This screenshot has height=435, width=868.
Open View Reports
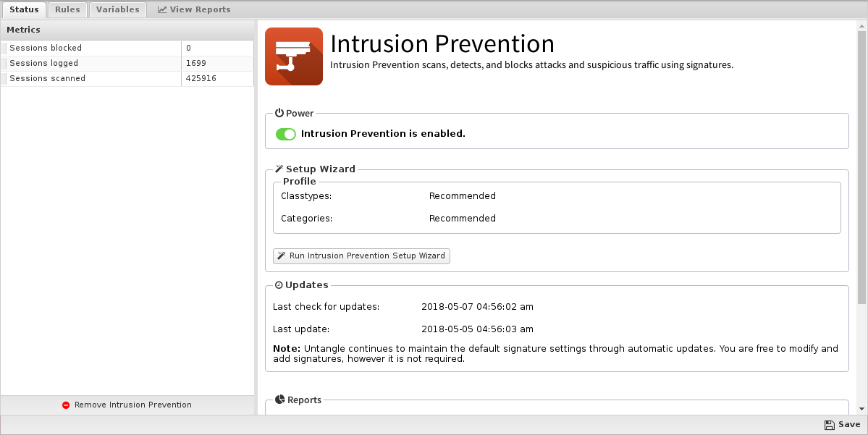pyautogui.click(x=194, y=9)
